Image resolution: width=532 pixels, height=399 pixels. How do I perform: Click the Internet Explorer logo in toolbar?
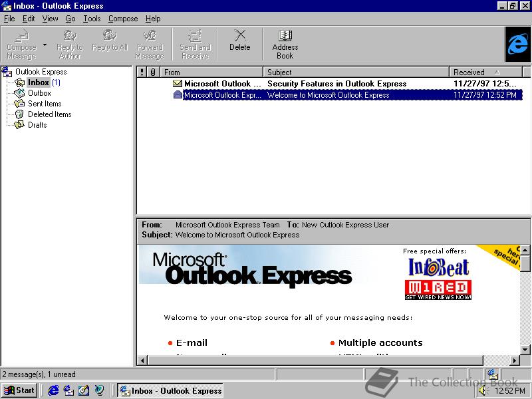[x=517, y=45]
